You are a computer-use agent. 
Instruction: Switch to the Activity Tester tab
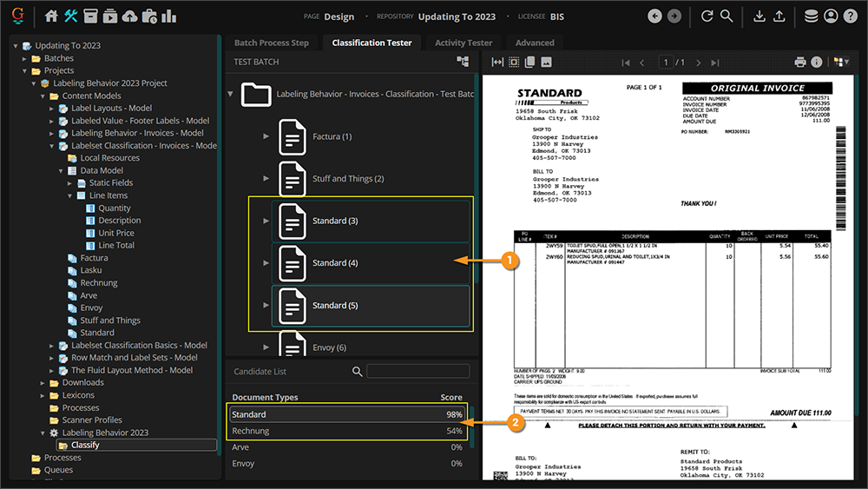[x=463, y=43]
